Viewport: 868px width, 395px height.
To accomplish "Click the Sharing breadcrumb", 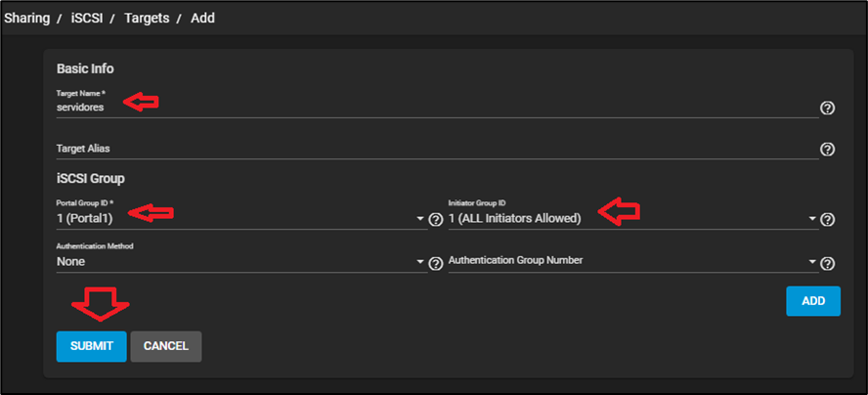I will coord(26,18).
